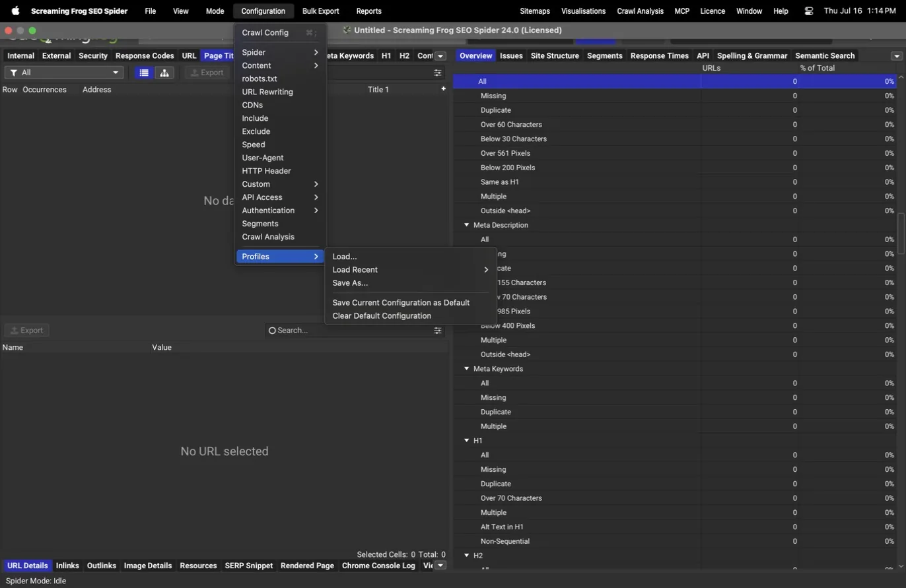Switch to the Semantic Search tab

(825, 56)
